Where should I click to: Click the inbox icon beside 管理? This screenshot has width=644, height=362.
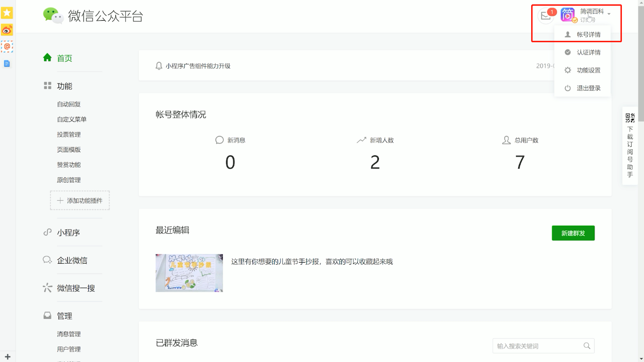click(47, 316)
